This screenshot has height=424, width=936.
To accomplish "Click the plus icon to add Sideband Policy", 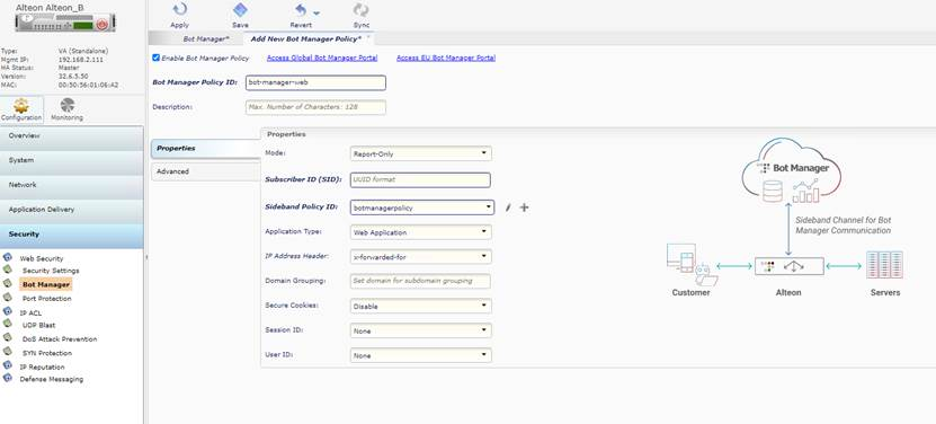I will pyautogui.click(x=524, y=208).
